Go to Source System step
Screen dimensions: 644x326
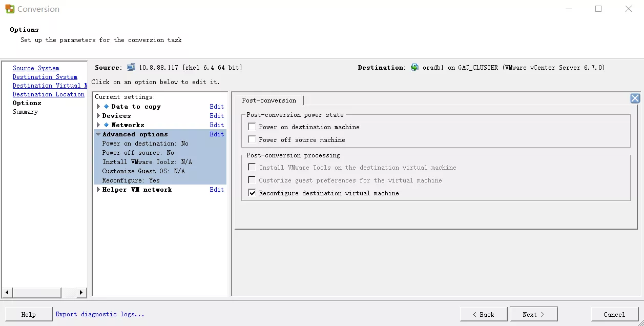click(x=36, y=68)
